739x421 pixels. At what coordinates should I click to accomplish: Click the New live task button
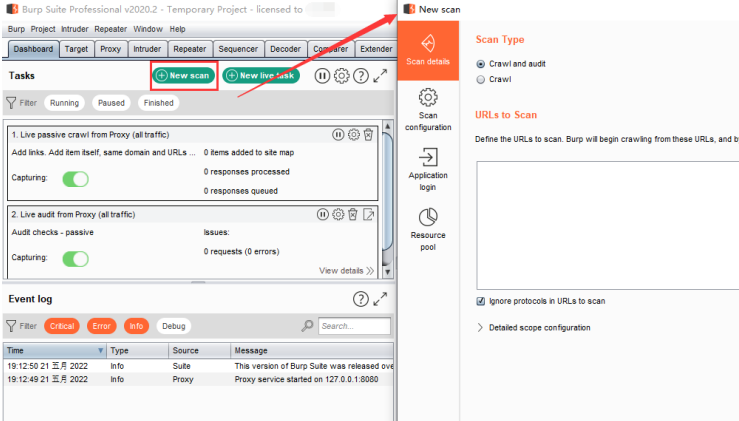[261, 75]
